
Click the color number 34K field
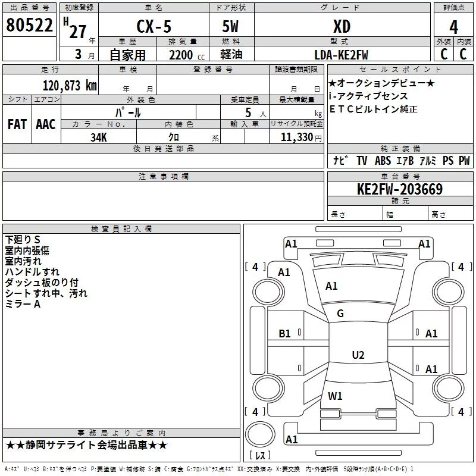click(x=99, y=137)
